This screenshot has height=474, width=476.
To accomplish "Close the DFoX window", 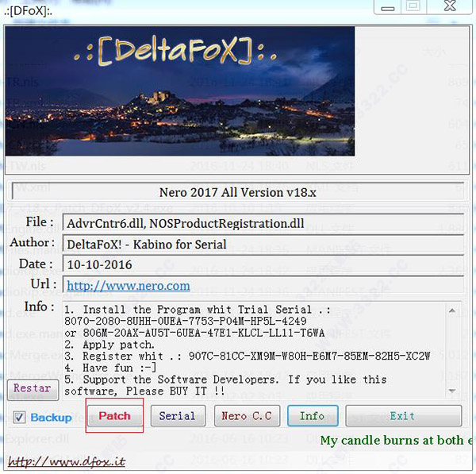I will [450, 6].
